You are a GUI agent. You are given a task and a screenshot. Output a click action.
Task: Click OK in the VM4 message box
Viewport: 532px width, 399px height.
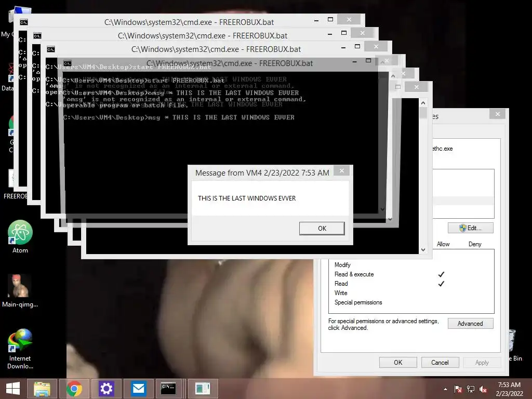click(x=322, y=229)
